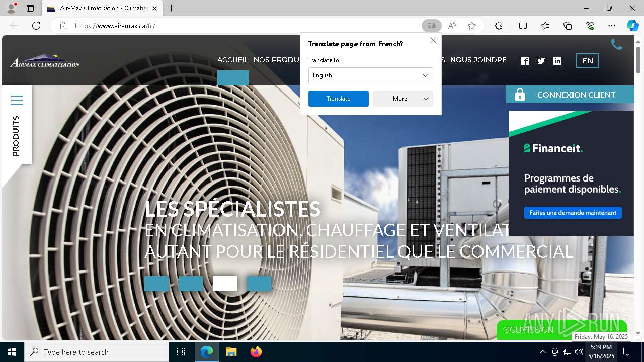
Task: Open browser Extensions icon
Action: click(x=499, y=26)
